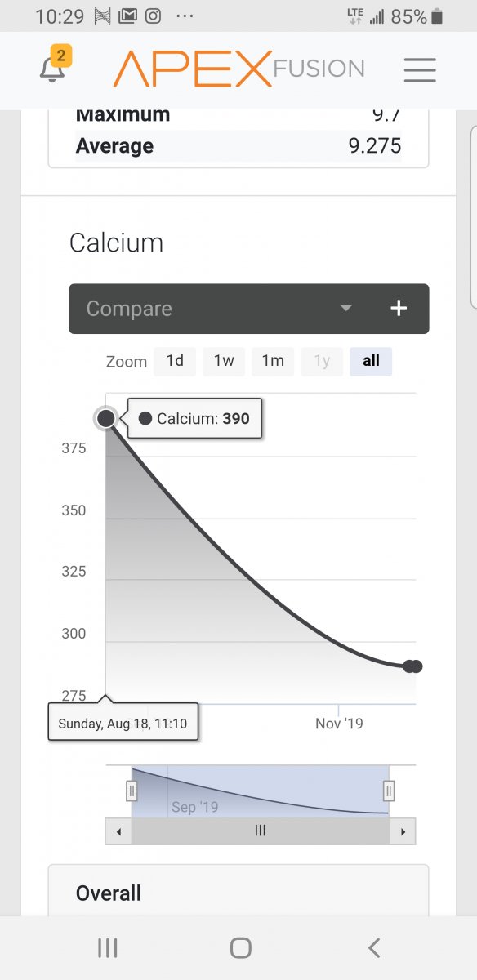477x980 pixels.
Task: Click the APEX Fusion logo
Action: click(x=238, y=69)
